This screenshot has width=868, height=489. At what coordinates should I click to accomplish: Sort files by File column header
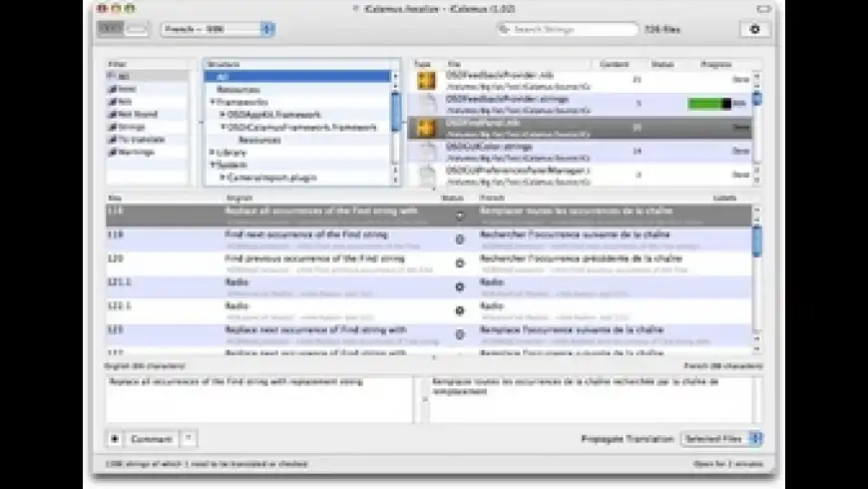[x=454, y=64]
